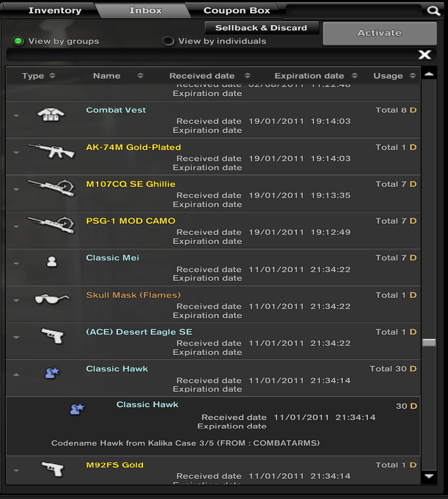Click the scrollbar up arrow

click(x=429, y=74)
